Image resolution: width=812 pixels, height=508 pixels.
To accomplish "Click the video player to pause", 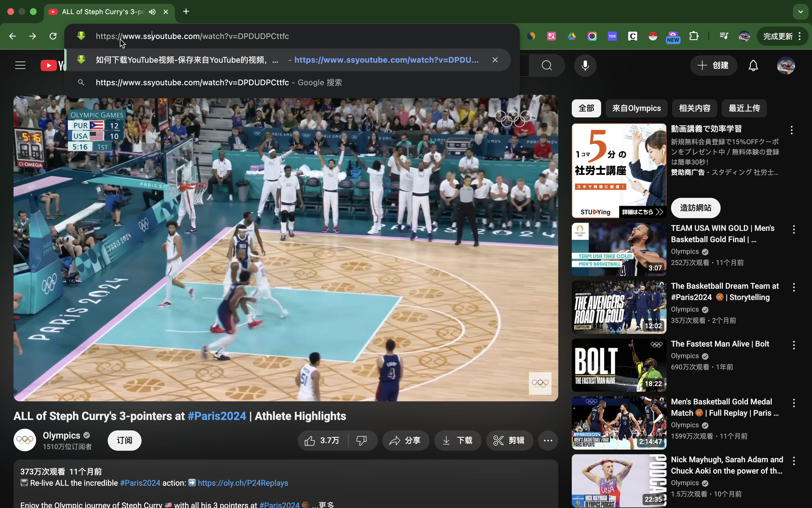I will (286, 249).
